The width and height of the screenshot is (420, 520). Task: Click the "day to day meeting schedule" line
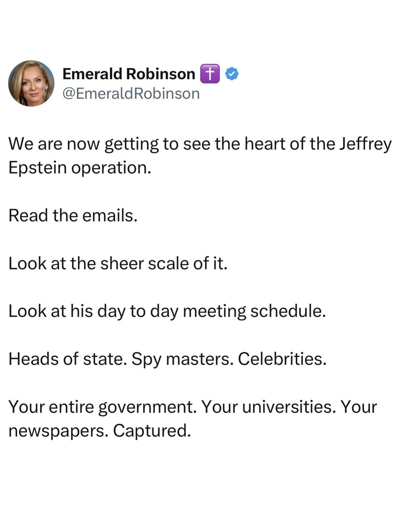[167, 311]
